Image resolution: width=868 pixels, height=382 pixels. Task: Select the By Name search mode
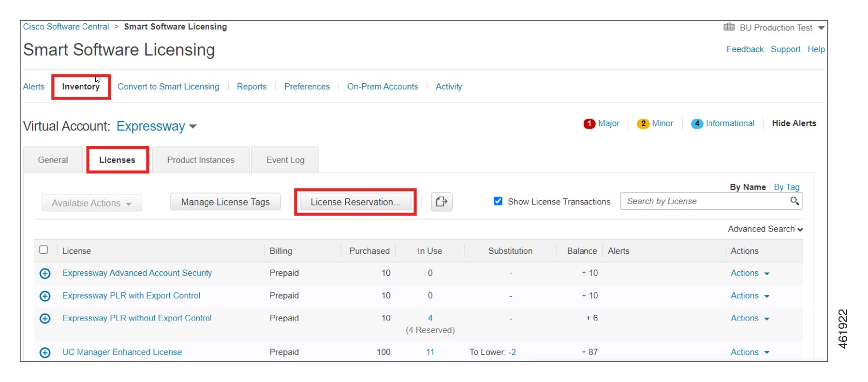[x=748, y=187]
